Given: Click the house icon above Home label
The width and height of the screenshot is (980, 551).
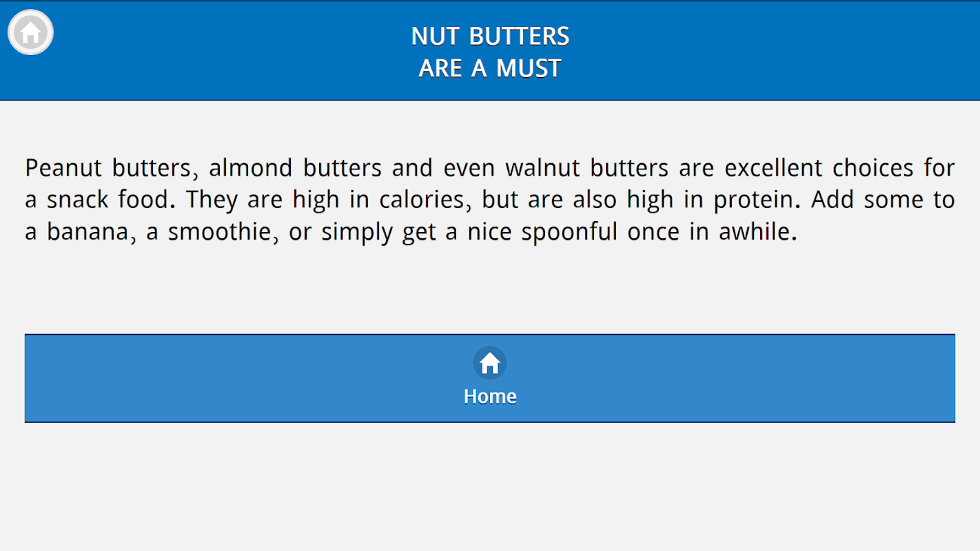Looking at the screenshot, I should point(490,362).
